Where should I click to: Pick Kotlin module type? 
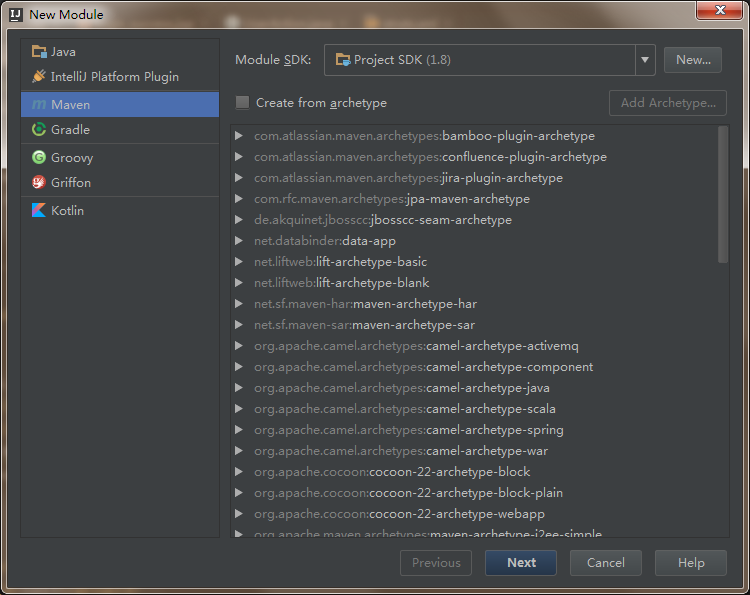click(120, 210)
